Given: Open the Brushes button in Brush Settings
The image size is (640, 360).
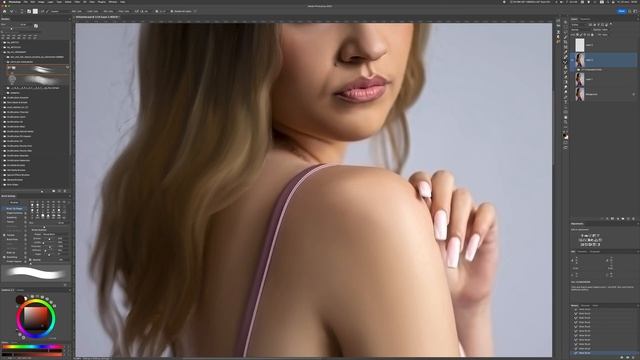Looking at the screenshot, I should (14, 202).
